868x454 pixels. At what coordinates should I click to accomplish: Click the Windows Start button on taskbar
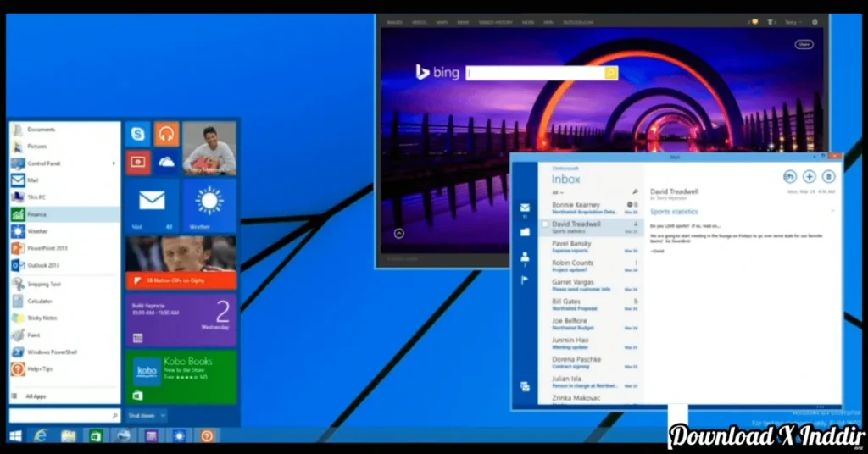click(16, 435)
